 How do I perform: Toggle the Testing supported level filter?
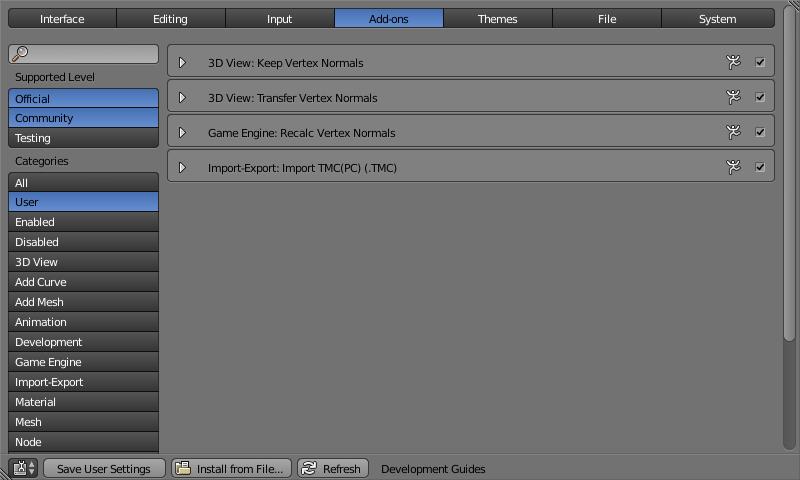pyautogui.click(x=83, y=138)
